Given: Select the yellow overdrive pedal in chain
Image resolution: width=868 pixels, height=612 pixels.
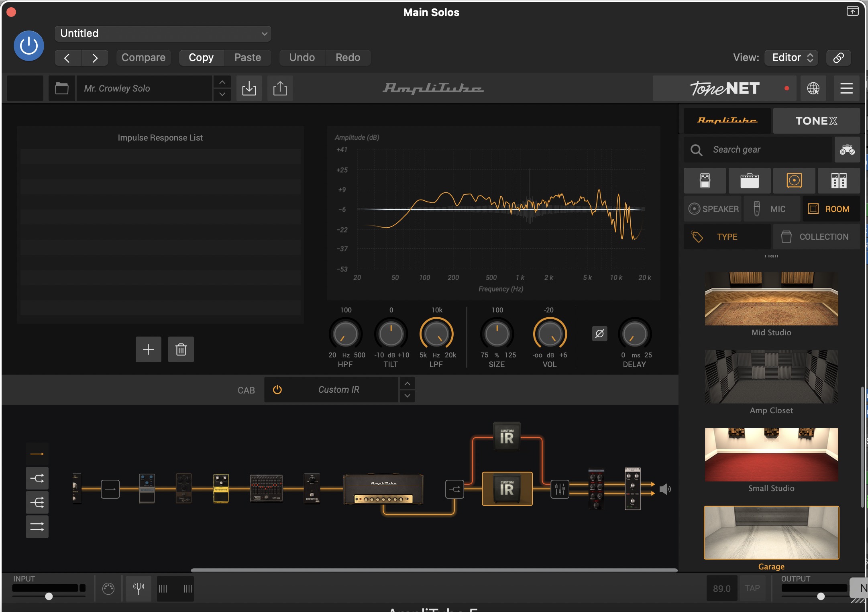Looking at the screenshot, I should point(221,488).
